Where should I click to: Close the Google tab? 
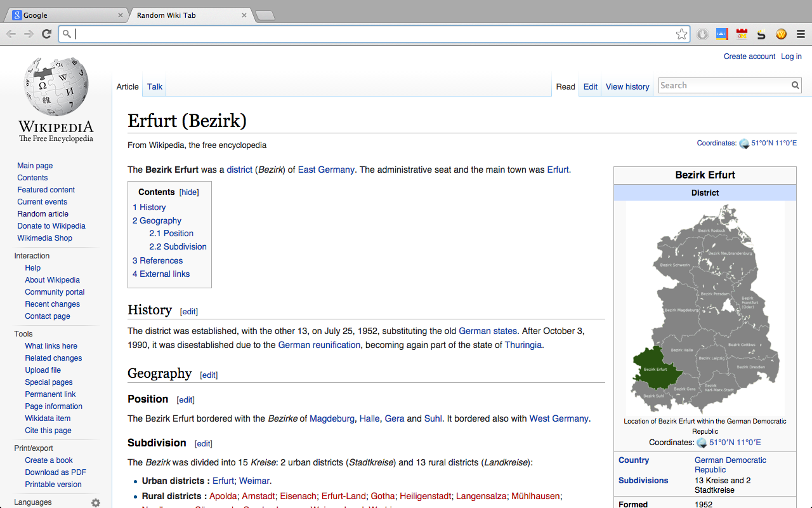121,15
